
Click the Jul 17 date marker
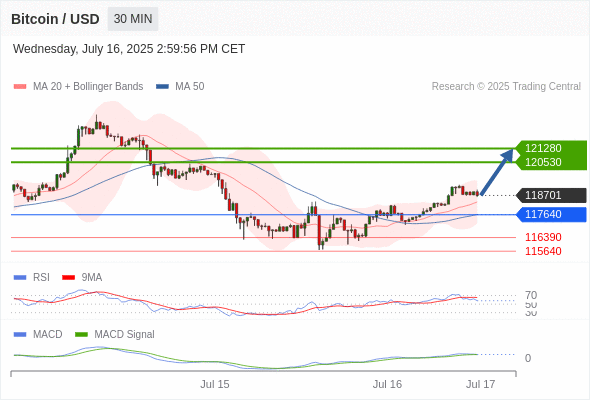click(481, 385)
